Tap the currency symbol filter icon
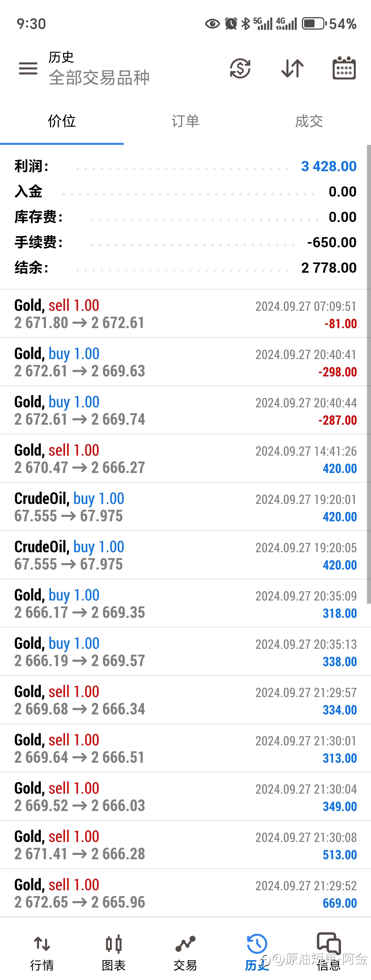This screenshot has width=371, height=980. click(x=240, y=68)
